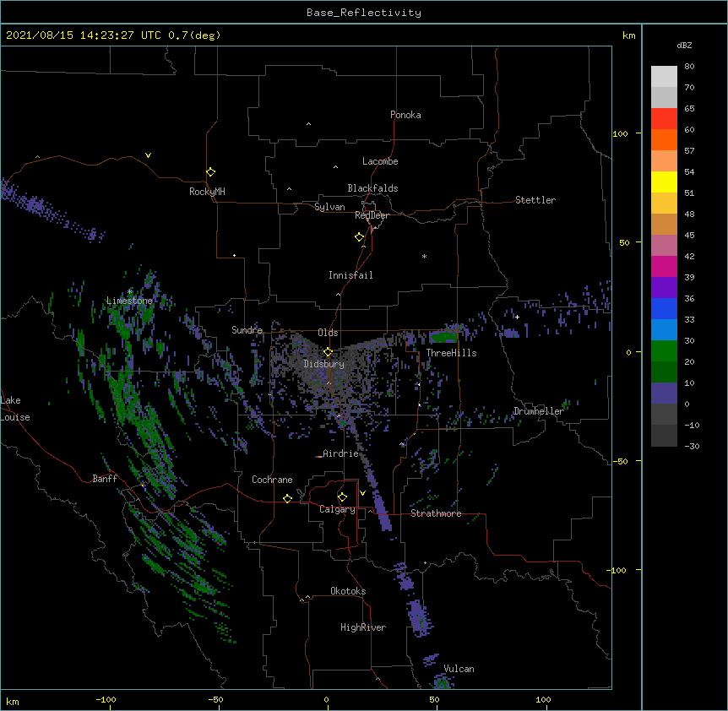Select the yellow diamond marker below Cochrane
The height and width of the screenshot is (711, 728).
(x=287, y=498)
